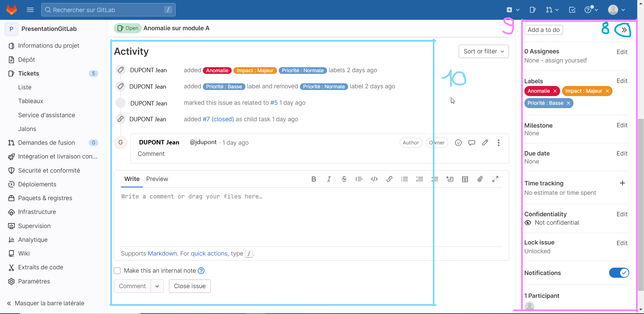Remove the Anomalie label from the sidebar
Viewport: 644px width, 314px height.
(x=555, y=91)
